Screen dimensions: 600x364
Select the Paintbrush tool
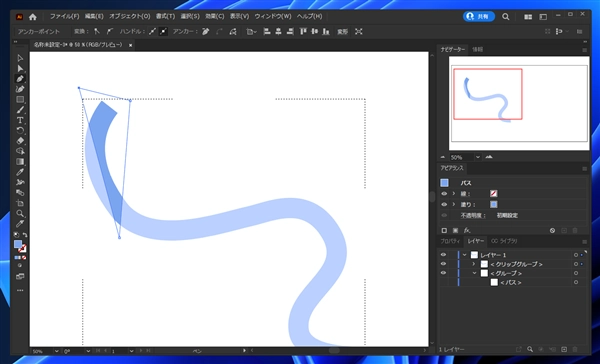click(20, 110)
